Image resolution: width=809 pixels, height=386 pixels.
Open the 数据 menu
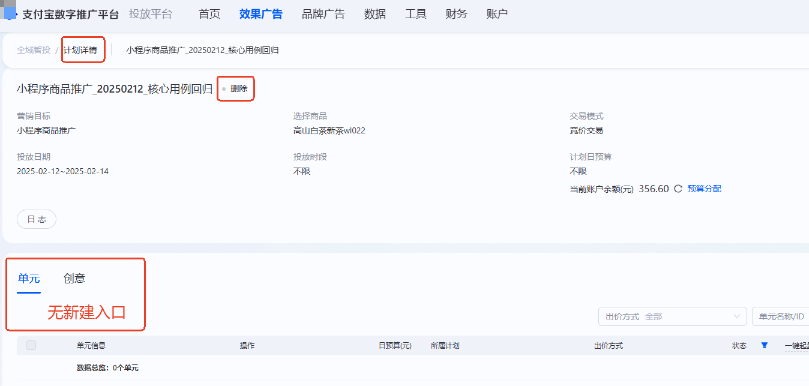click(375, 14)
